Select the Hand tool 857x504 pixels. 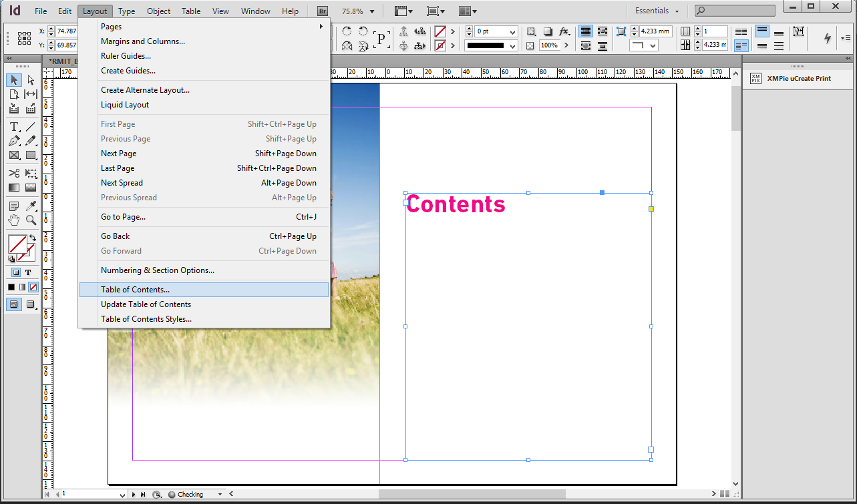(14, 220)
